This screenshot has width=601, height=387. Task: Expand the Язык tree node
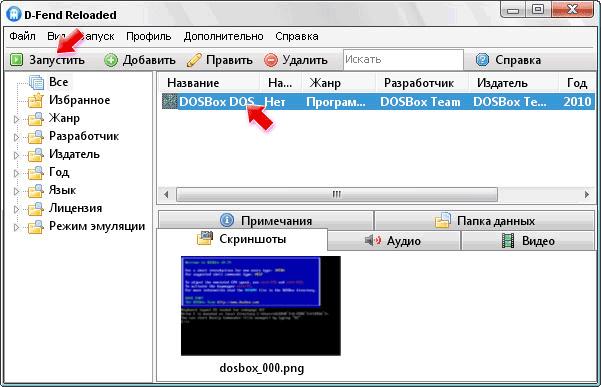click(16, 191)
